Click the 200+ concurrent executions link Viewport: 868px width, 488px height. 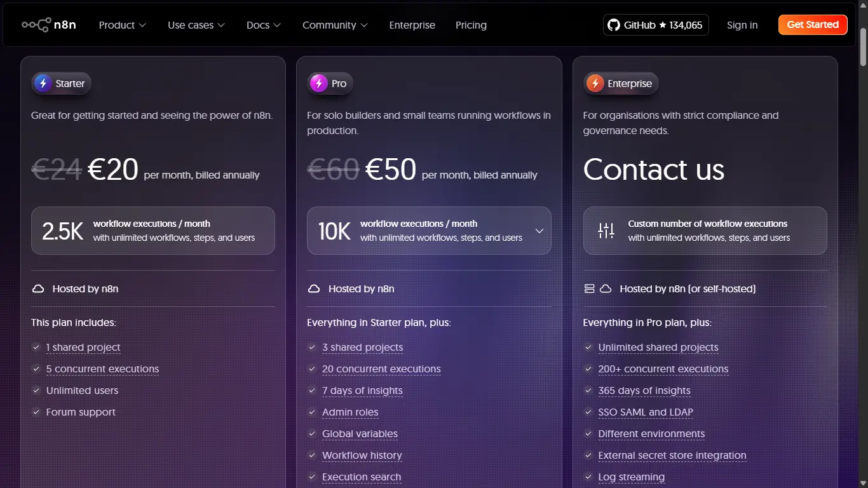(663, 369)
